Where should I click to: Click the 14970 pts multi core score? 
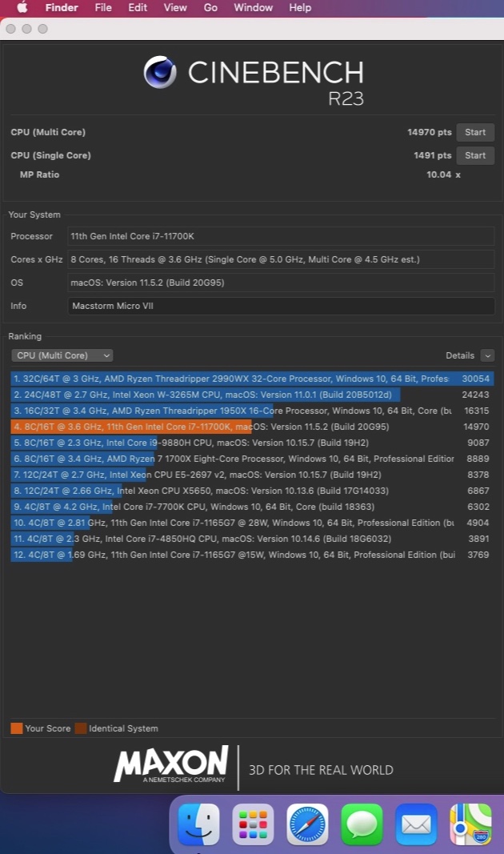(430, 132)
